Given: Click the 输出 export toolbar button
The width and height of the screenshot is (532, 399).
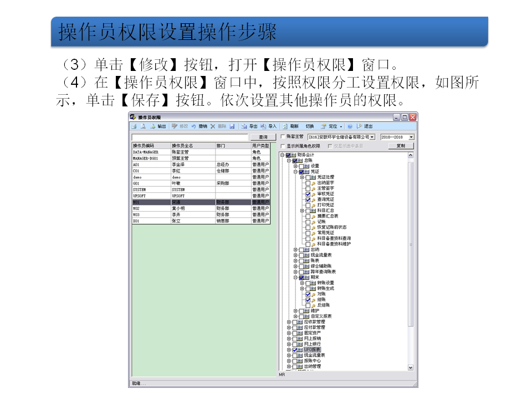Looking at the screenshot, I should [x=158, y=126].
